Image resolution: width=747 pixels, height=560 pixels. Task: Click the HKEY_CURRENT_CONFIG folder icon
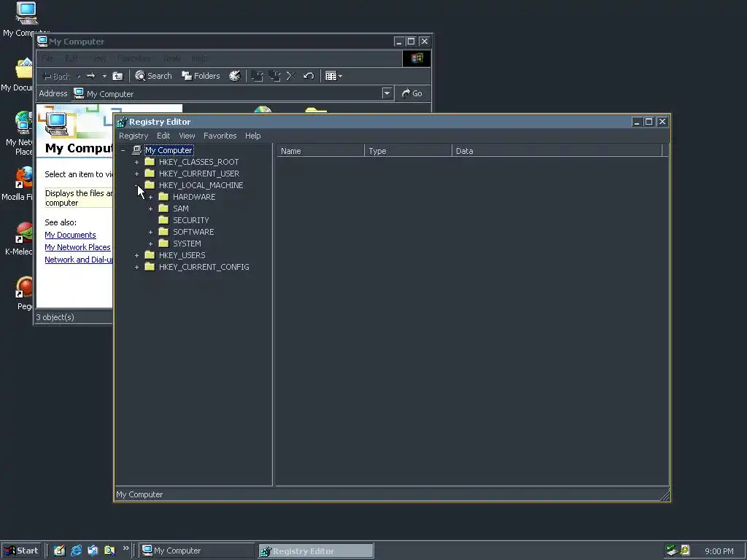(150, 267)
